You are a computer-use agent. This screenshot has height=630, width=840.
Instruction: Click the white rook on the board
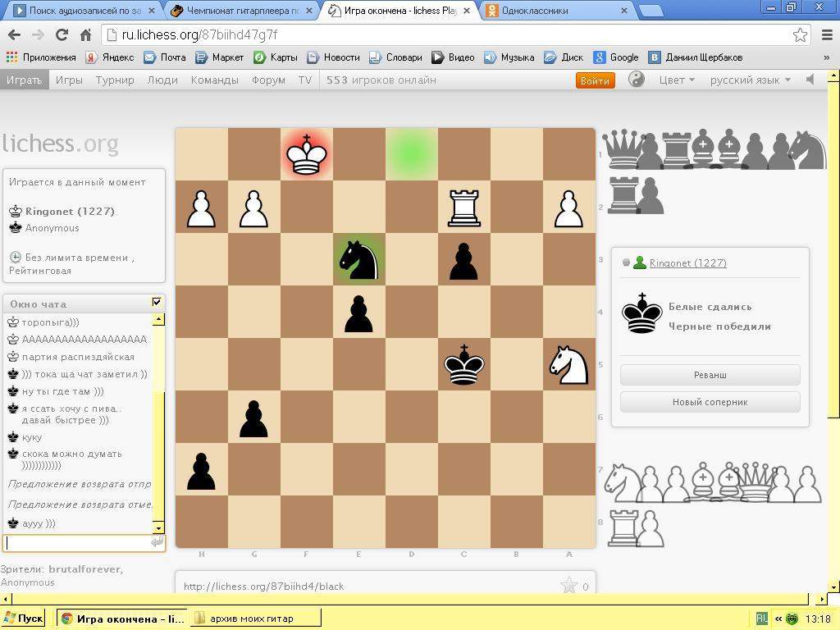point(464,208)
